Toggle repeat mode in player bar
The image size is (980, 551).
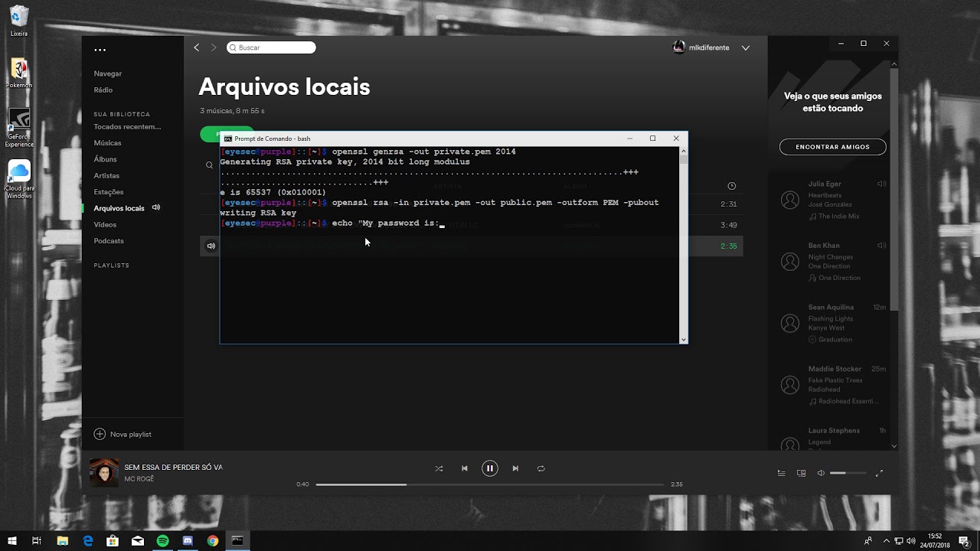[x=541, y=468]
